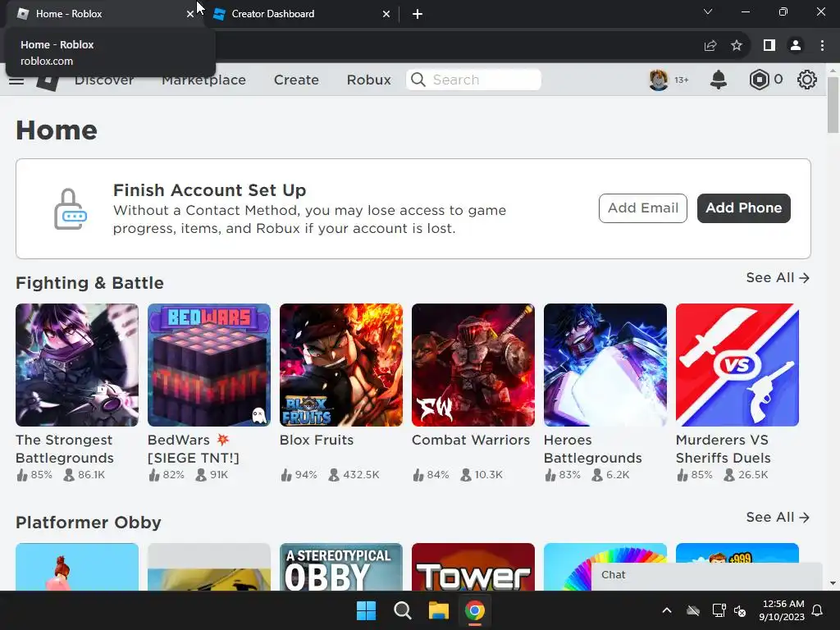Show hidden system tray icons
This screenshot has width=840, height=630.
pyautogui.click(x=667, y=610)
